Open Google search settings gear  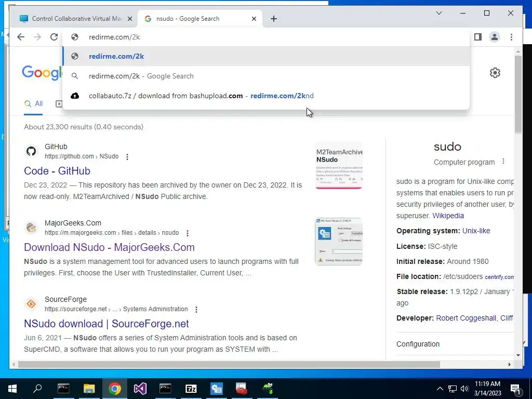click(x=495, y=73)
